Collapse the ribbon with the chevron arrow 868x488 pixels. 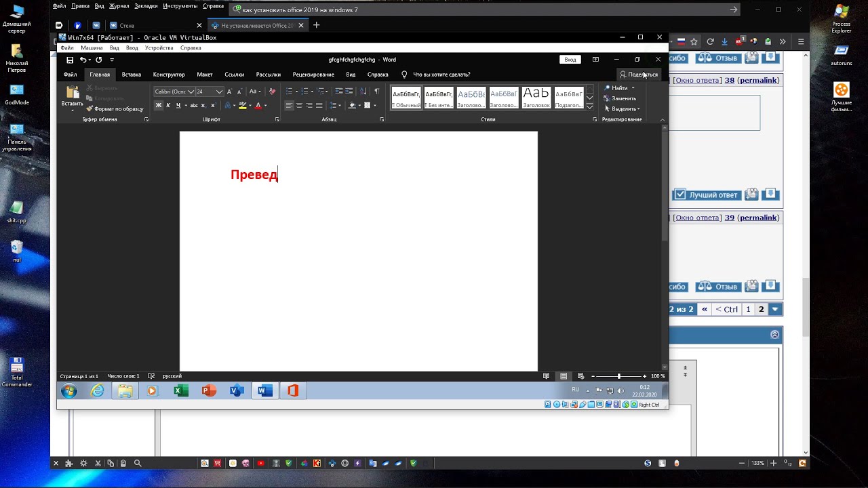coord(663,120)
